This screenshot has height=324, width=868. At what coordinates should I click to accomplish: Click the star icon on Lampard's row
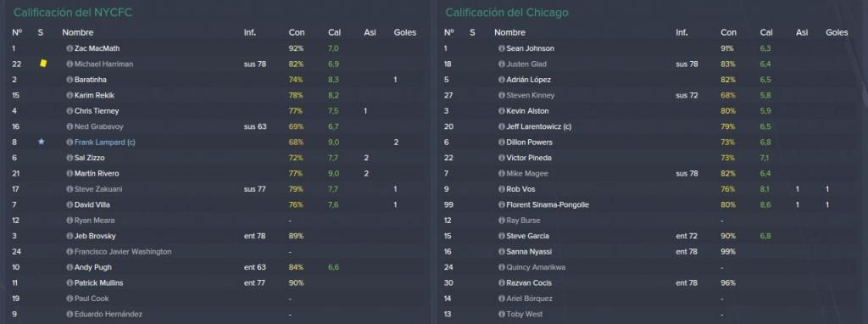[x=41, y=142]
